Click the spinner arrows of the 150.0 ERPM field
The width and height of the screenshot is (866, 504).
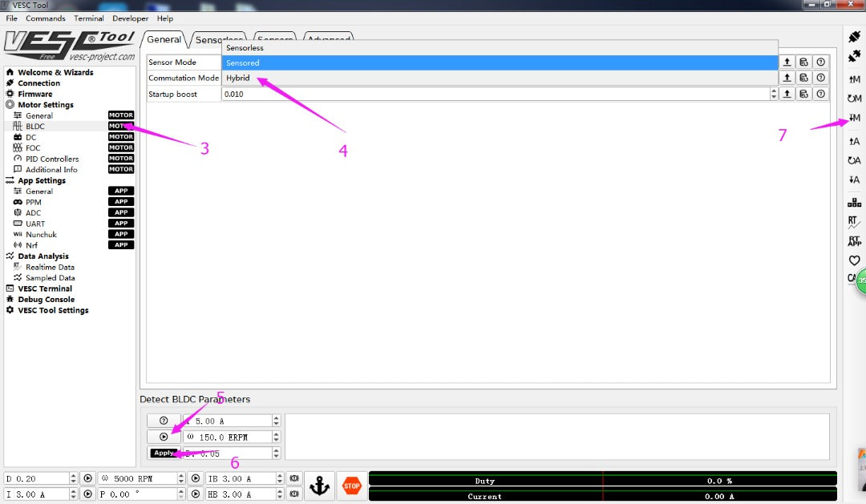pyautogui.click(x=276, y=437)
